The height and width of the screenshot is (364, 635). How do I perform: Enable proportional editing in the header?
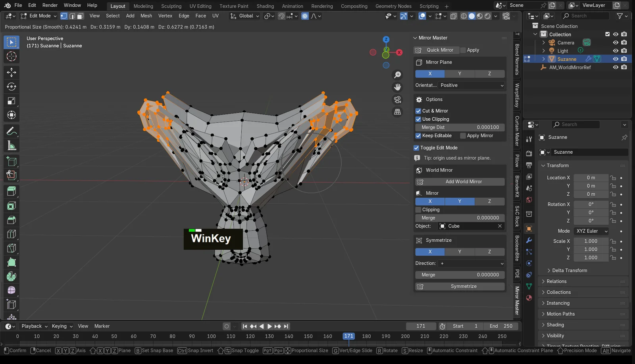304,16
